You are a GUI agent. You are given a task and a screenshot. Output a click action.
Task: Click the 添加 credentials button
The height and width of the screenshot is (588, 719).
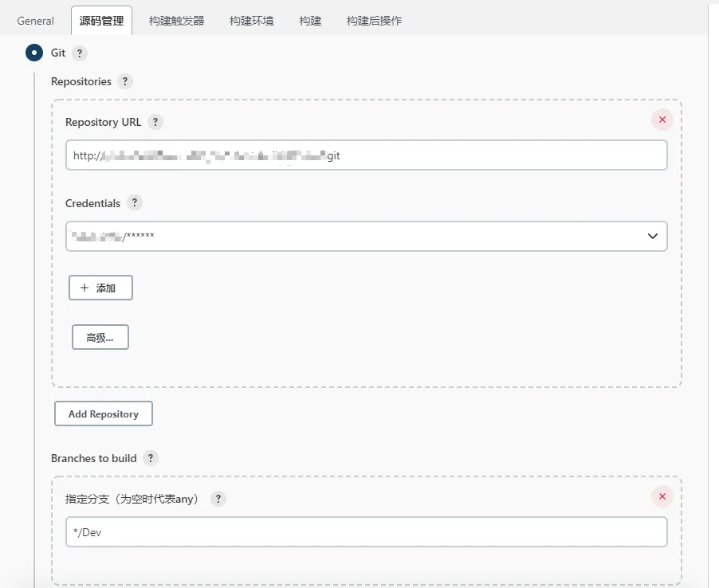tap(100, 288)
